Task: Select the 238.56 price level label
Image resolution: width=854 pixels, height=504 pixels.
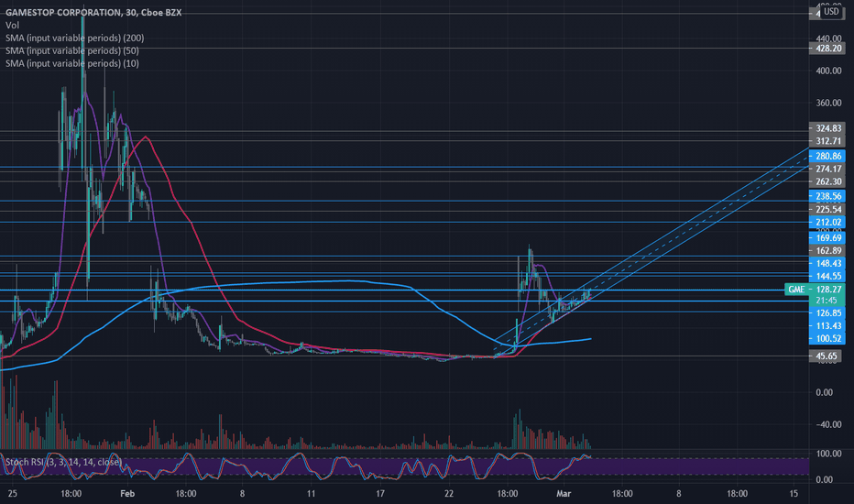Action: pos(827,196)
